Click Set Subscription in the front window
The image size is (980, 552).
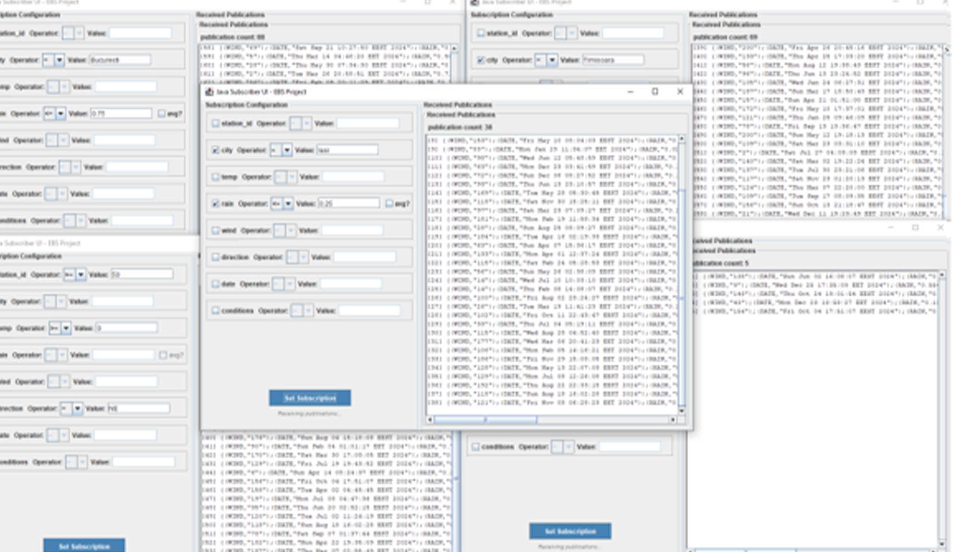click(x=310, y=398)
